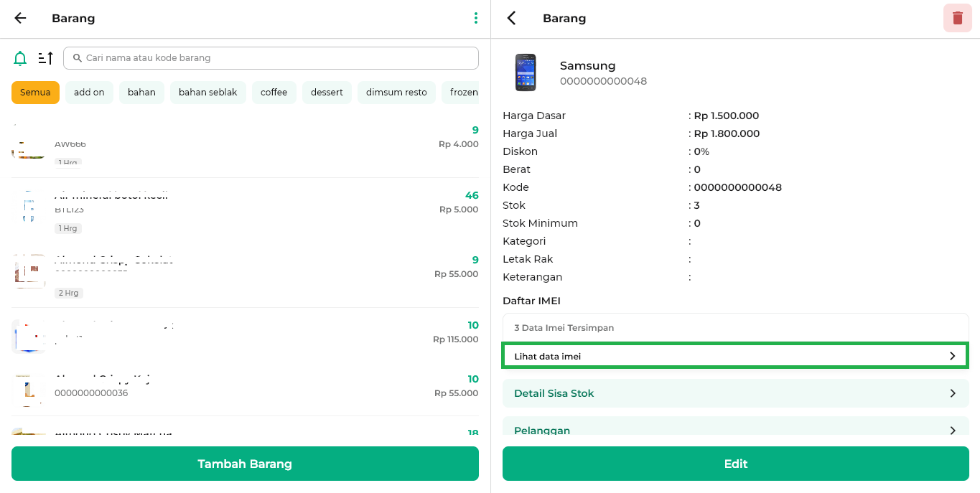Expand the Pelanggan section
The height and width of the screenshot is (493, 980).
[x=735, y=427]
